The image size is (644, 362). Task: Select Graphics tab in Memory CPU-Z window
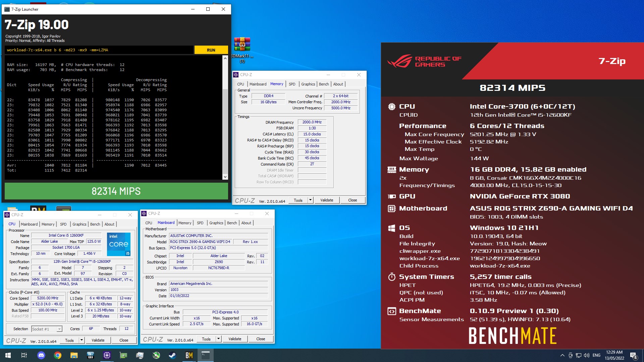[x=308, y=84]
